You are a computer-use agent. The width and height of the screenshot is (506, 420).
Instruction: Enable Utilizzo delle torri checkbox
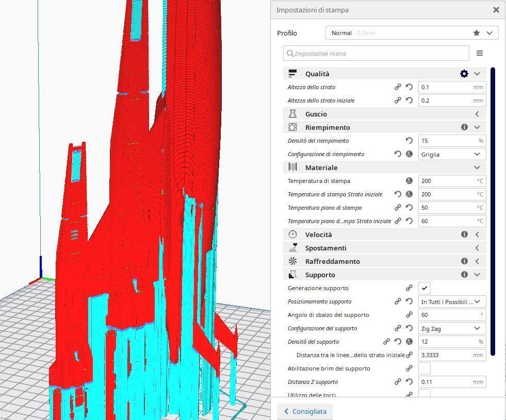coord(425,393)
